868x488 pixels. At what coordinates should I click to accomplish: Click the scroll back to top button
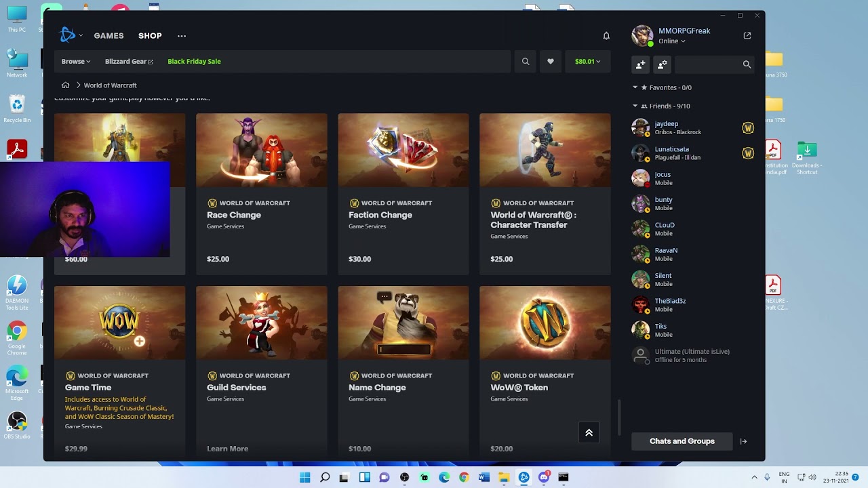click(x=589, y=432)
